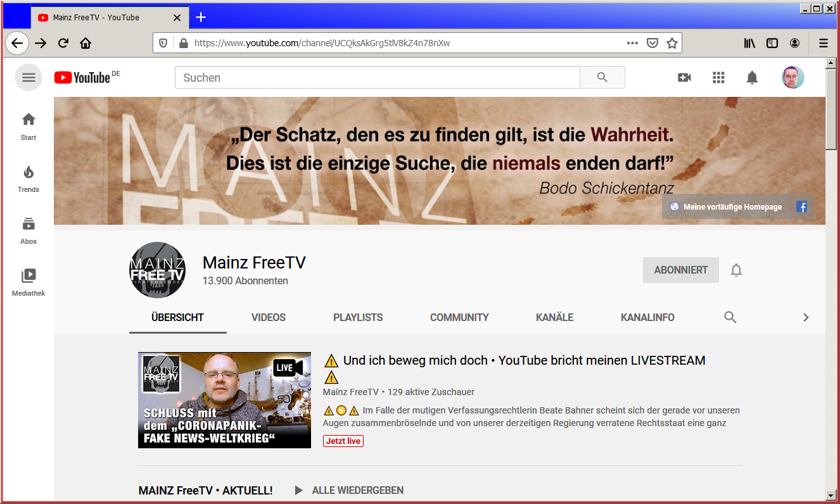Open page actions three-dots menu
This screenshot has height=504, width=840.
coord(632,43)
